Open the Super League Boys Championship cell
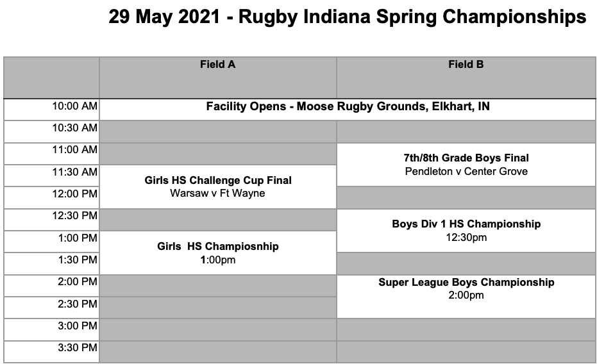 [x=466, y=297]
